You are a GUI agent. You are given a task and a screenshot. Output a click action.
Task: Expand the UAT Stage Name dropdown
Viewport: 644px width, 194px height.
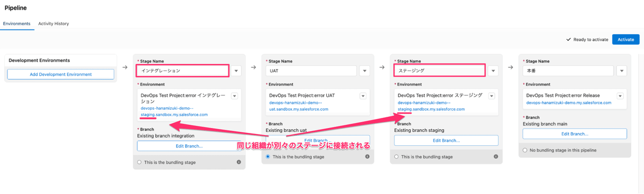[365, 71]
